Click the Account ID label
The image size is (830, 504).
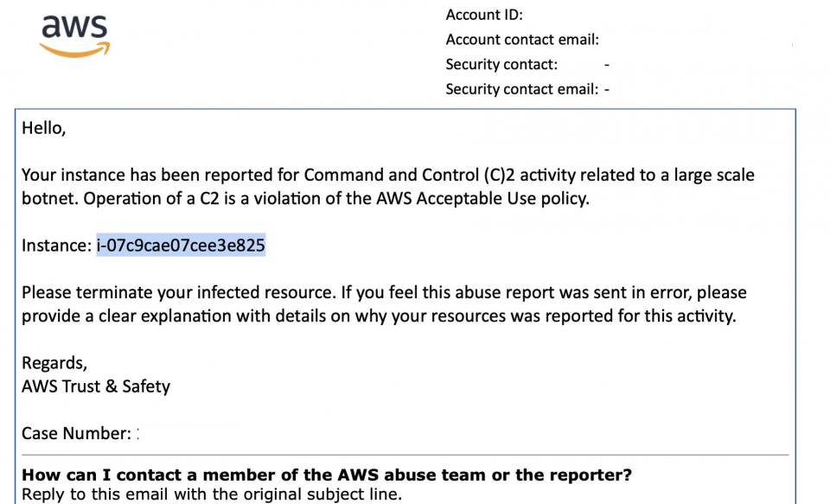coord(484,15)
